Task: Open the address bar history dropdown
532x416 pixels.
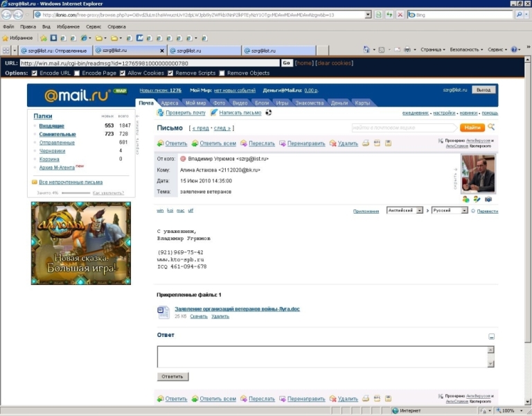Action: coord(368,15)
